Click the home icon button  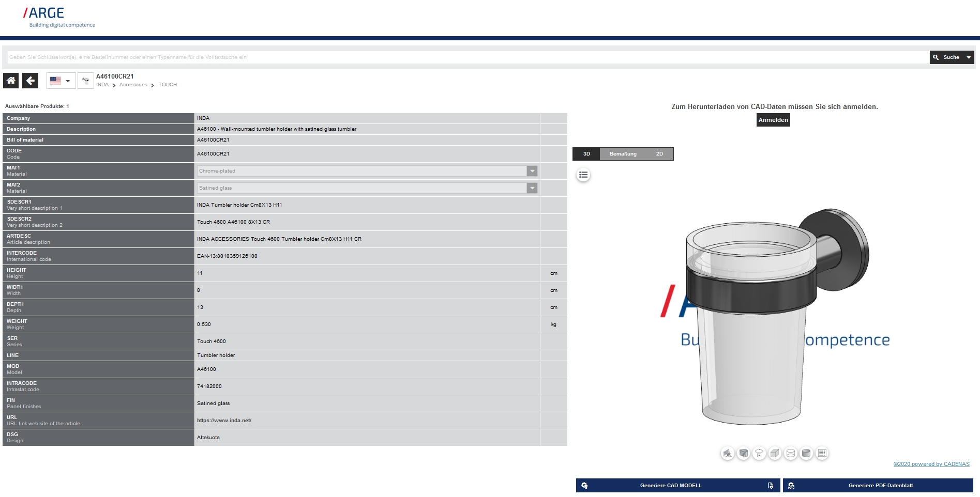pyautogui.click(x=11, y=81)
